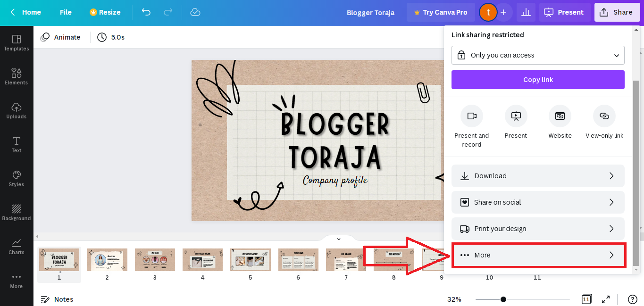Expand the More share options row
The height and width of the screenshot is (306, 644).
click(538, 255)
